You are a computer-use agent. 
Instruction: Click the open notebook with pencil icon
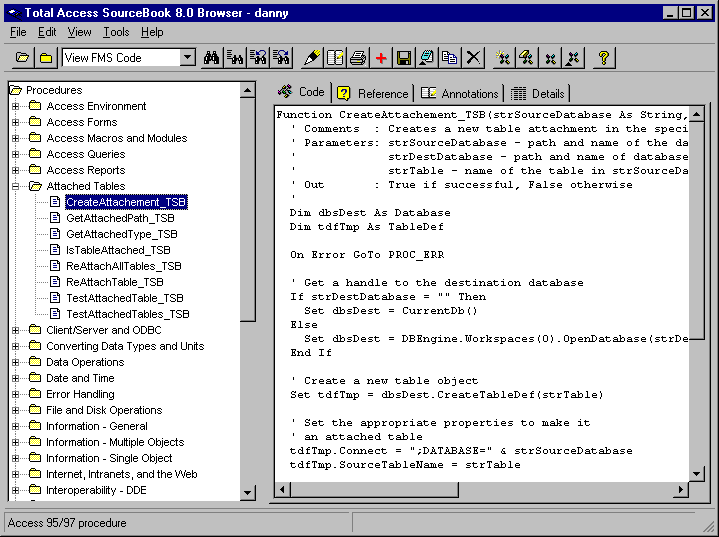coord(335,58)
